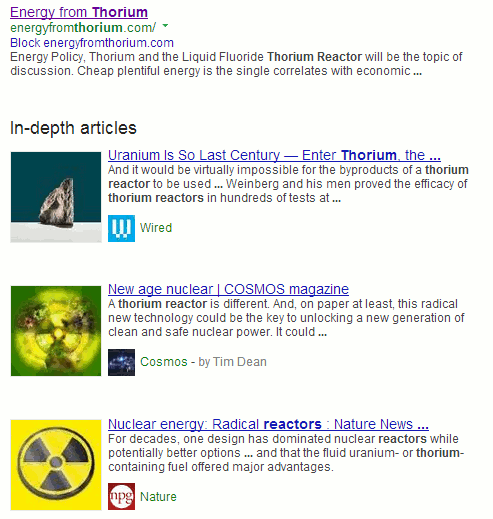Click the Energy from Thorium description snippet
Screen dimensions: 493x519
click(x=236, y=64)
